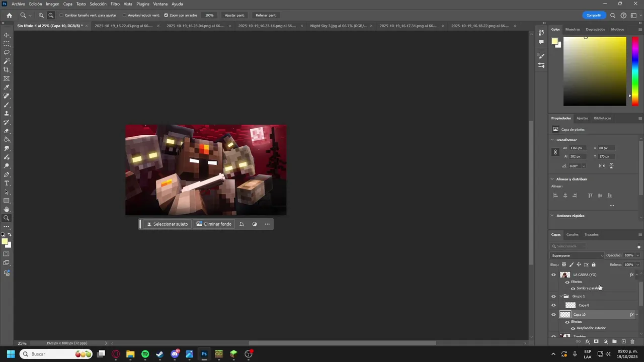644x362 pixels.
Task: Switch to the Canales tab
Action: (573, 234)
